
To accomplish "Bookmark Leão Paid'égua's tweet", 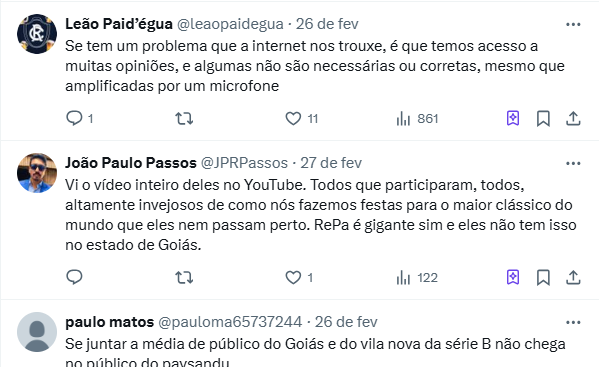I will click(543, 118).
